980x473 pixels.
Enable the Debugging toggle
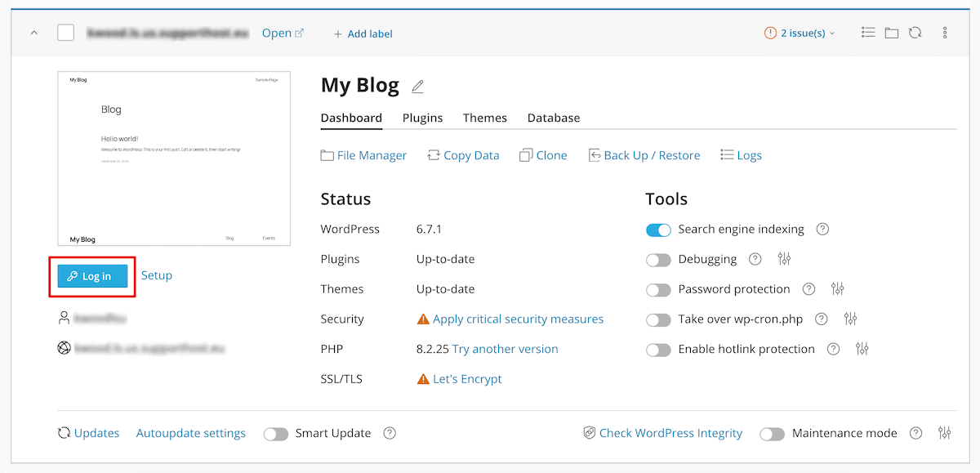(x=658, y=260)
